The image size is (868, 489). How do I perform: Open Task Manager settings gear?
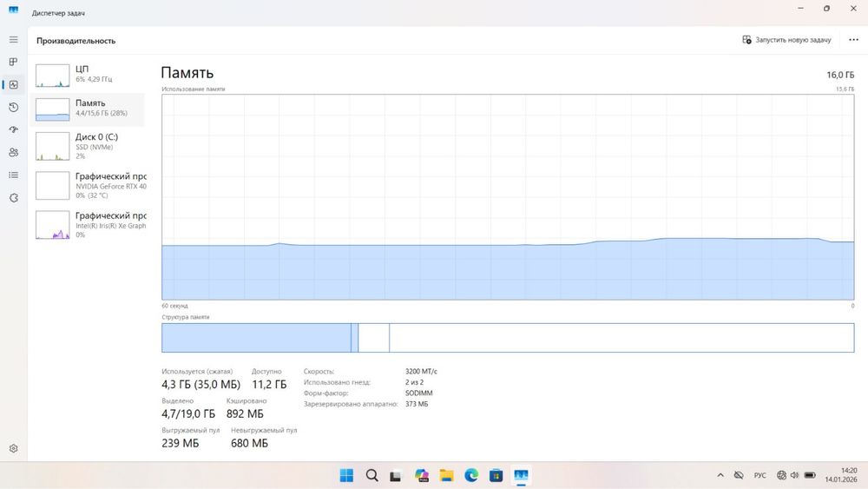pyautogui.click(x=13, y=448)
